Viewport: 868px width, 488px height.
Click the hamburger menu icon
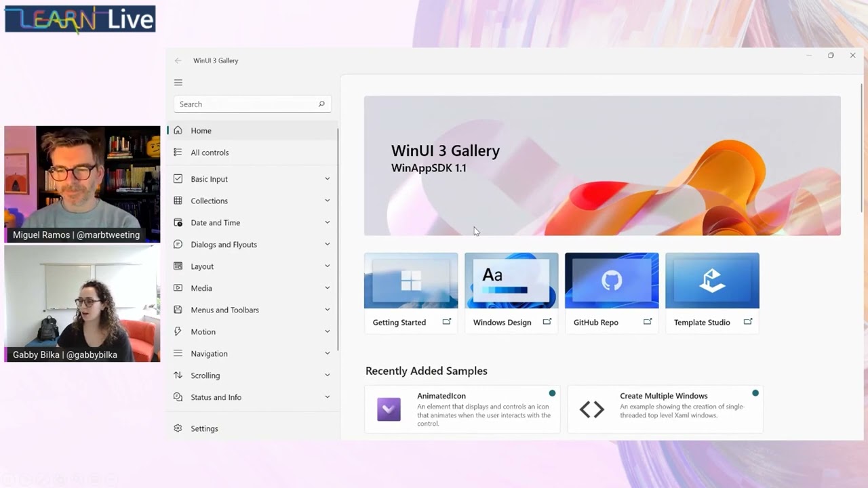pyautogui.click(x=178, y=83)
